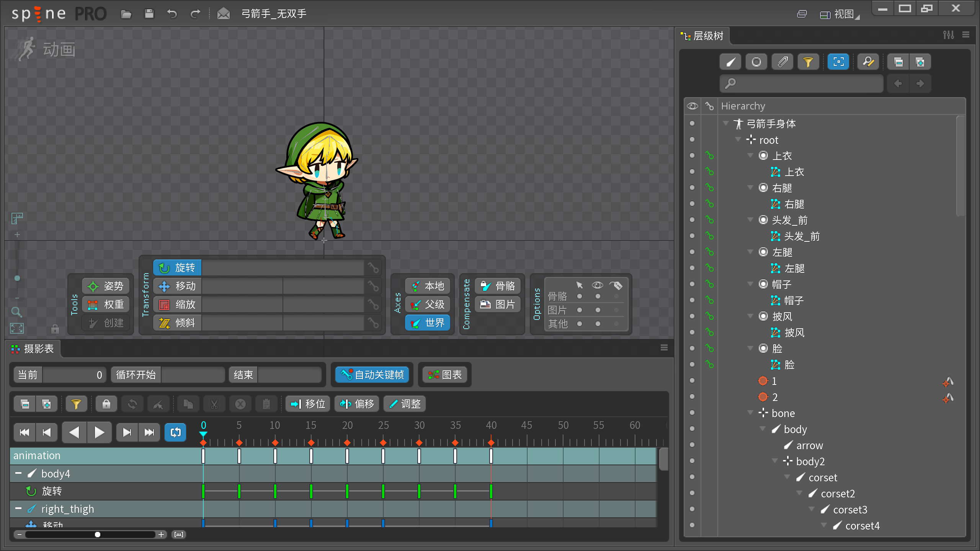Collapse the root node in tree
Screen dimensions: 980x551
738,139
